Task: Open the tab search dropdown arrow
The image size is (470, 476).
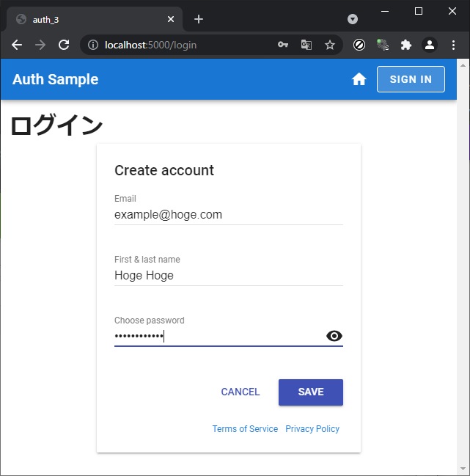Action: tap(352, 19)
